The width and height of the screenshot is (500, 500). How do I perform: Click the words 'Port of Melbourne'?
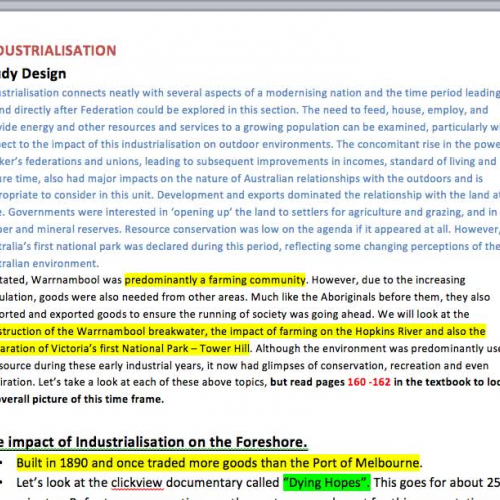point(366,463)
